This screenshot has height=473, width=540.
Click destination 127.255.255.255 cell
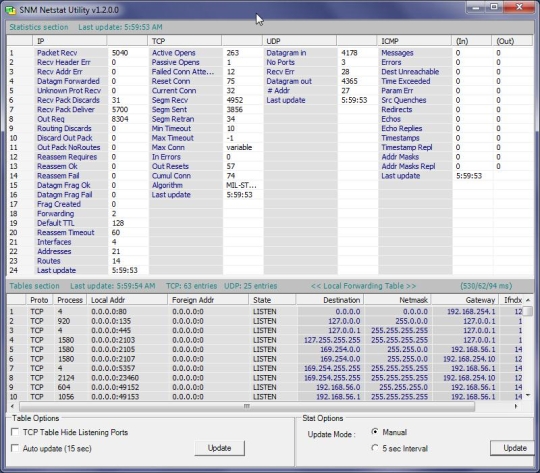pyautogui.click(x=332, y=340)
